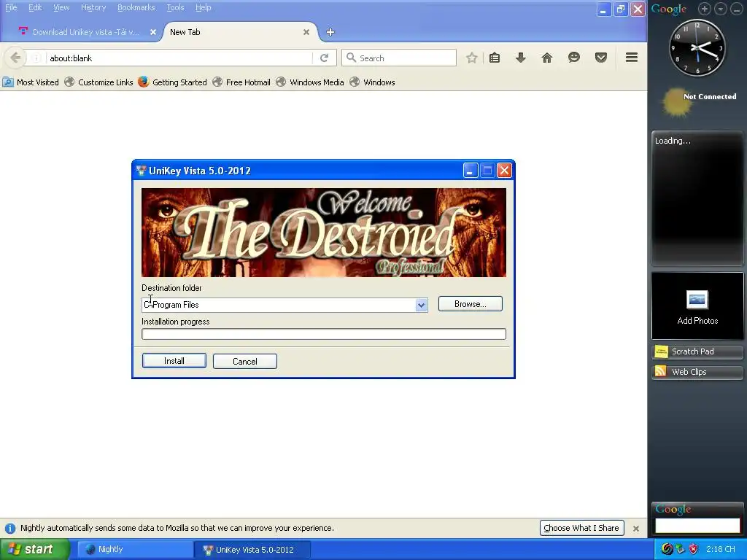Click the about:blank address field
Image resolution: width=747 pixels, height=560 pixels.
[x=179, y=58]
